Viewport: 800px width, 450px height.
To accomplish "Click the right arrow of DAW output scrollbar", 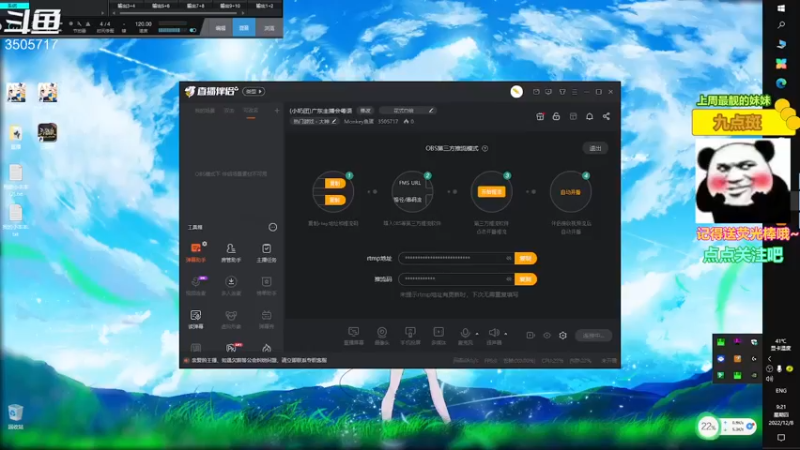I will coord(241,13).
